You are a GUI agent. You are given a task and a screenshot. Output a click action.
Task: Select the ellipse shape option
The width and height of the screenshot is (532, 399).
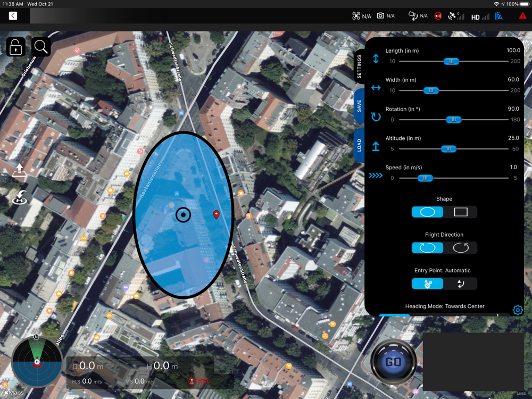(x=428, y=212)
